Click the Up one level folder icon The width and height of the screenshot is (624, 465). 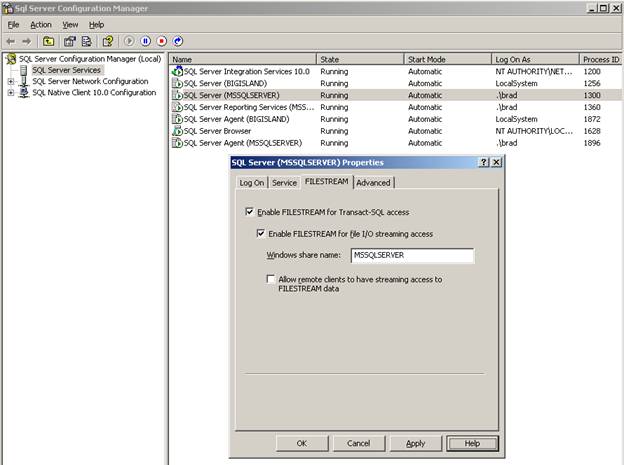click(x=49, y=41)
